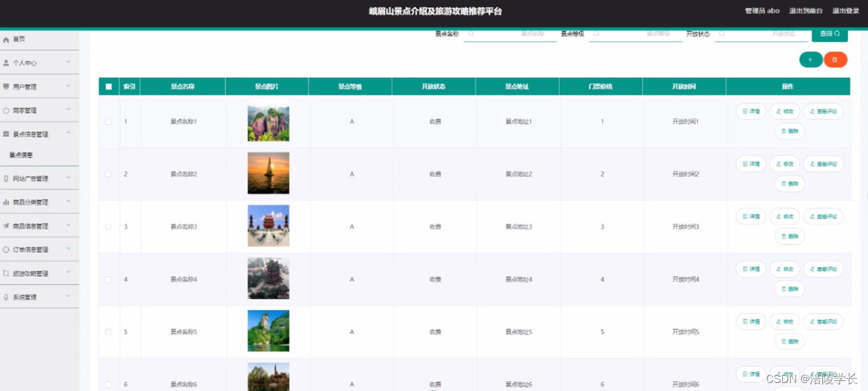Open the tower thumbnail in row 4

point(268,278)
